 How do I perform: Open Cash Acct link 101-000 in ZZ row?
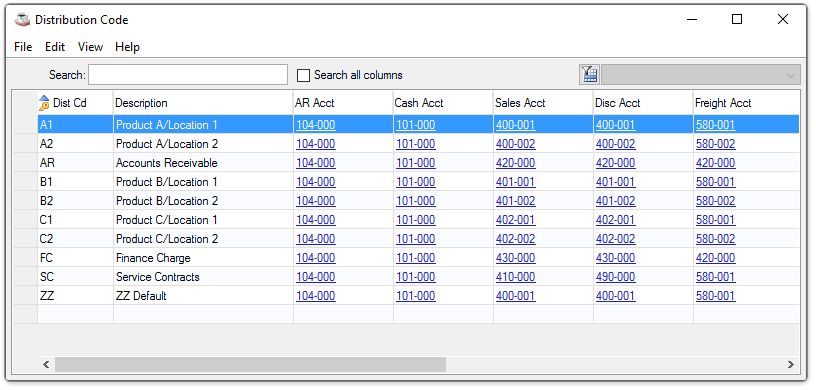tap(415, 296)
